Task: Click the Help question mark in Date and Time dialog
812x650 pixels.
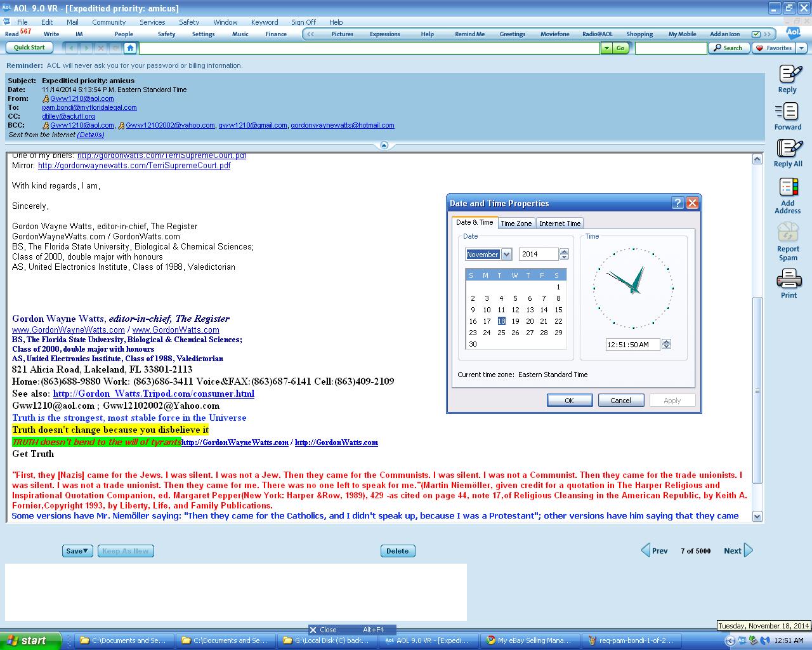Action: (x=678, y=203)
